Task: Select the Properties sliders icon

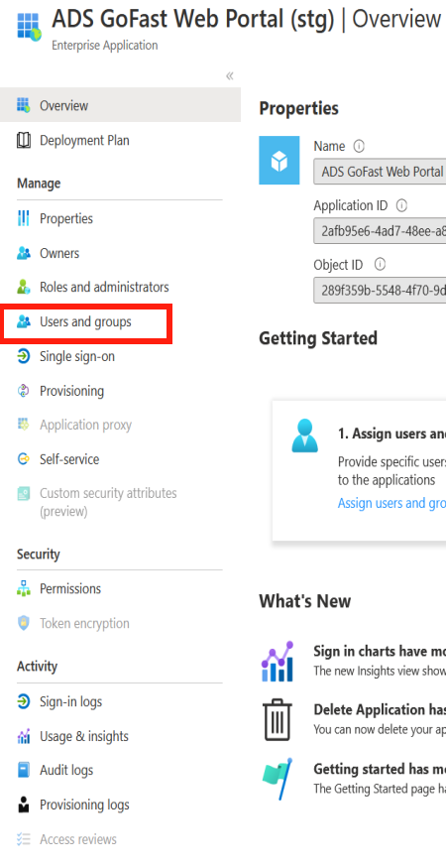Action: (23, 218)
